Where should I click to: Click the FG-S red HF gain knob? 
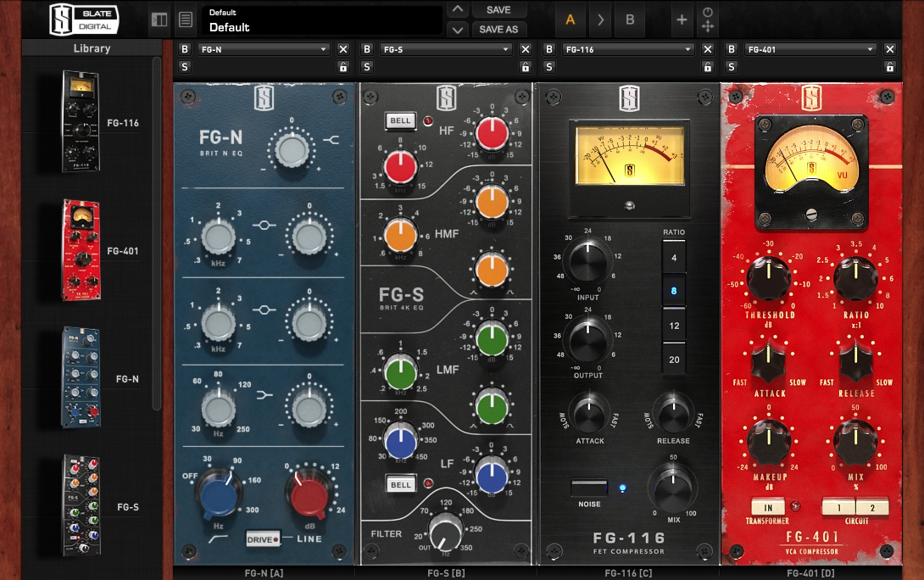(x=492, y=134)
